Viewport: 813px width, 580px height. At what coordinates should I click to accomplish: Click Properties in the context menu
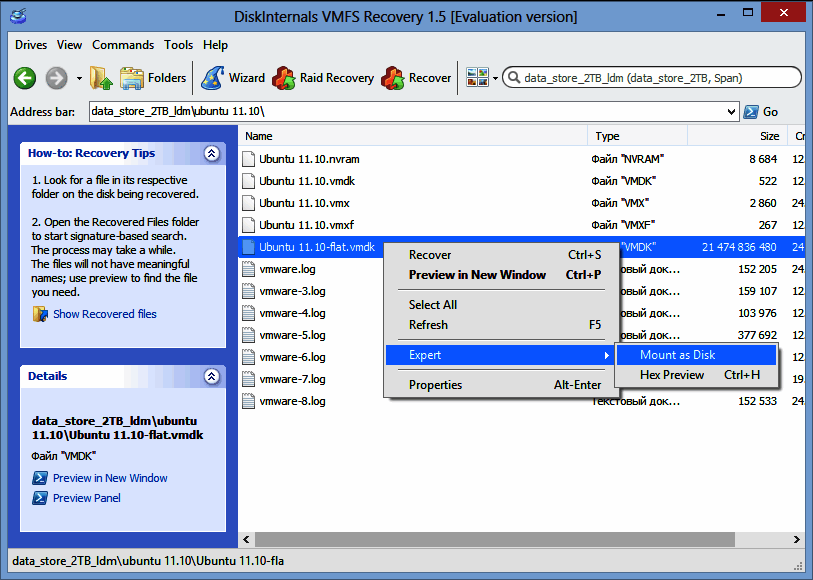click(x=435, y=385)
